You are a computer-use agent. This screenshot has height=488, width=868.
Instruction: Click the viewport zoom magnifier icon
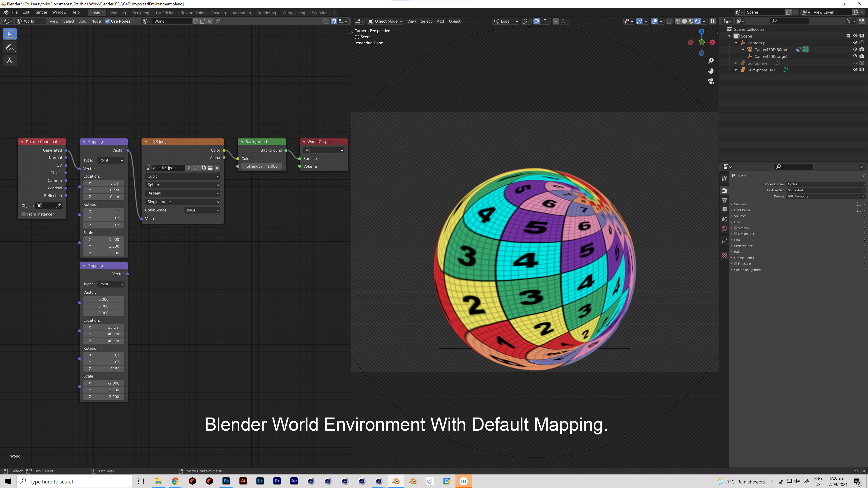point(711,61)
